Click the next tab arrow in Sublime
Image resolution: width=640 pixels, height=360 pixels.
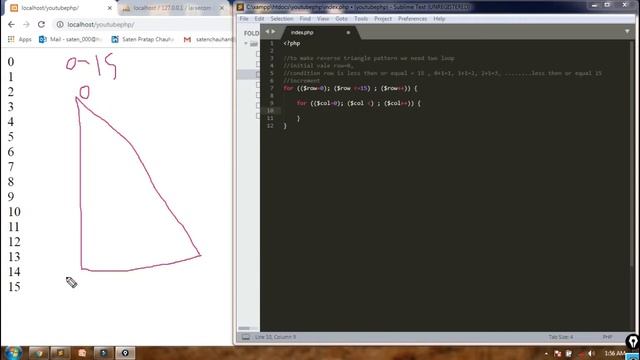click(x=273, y=32)
